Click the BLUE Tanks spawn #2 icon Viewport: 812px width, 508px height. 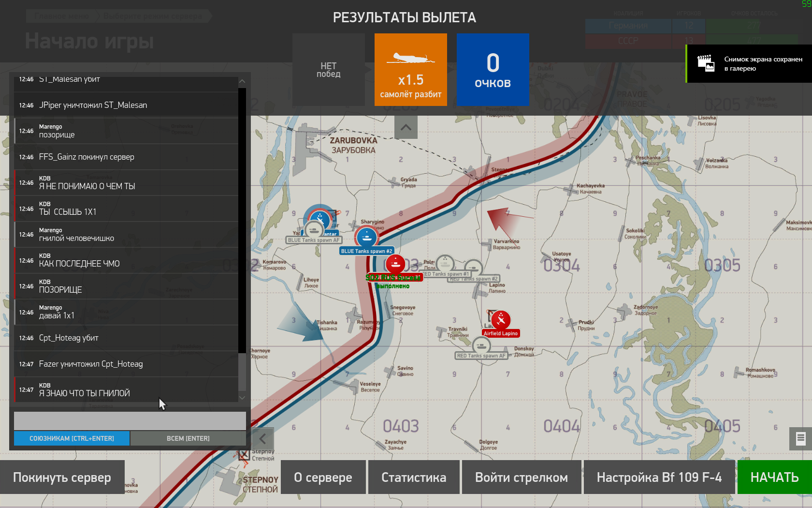coord(366,238)
